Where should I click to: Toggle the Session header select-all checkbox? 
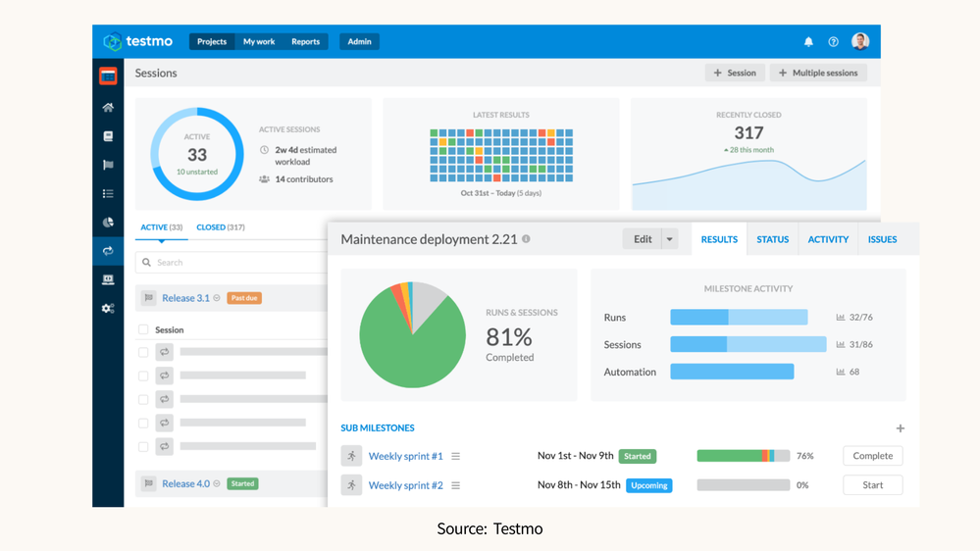[143, 329]
